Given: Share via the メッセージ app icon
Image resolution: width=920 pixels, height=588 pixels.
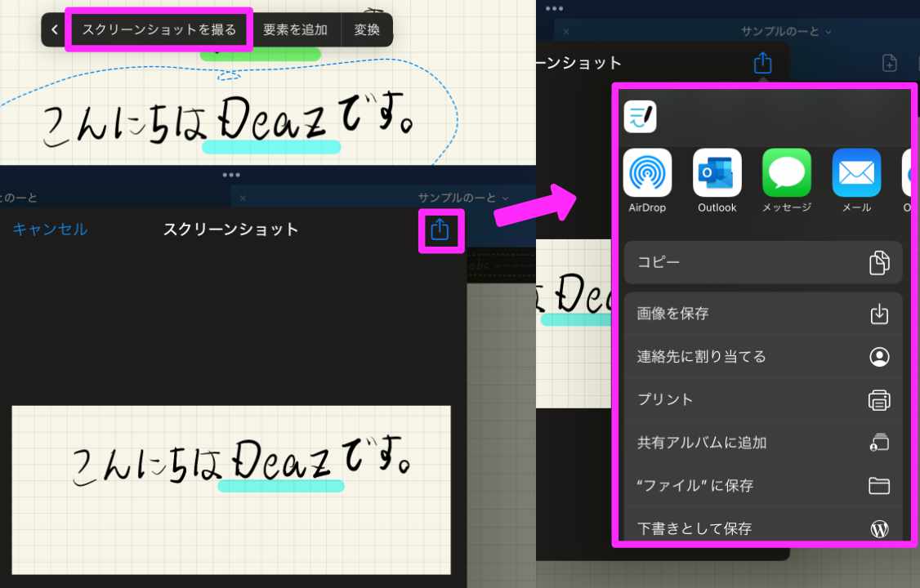Looking at the screenshot, I should tap(786, 173).
